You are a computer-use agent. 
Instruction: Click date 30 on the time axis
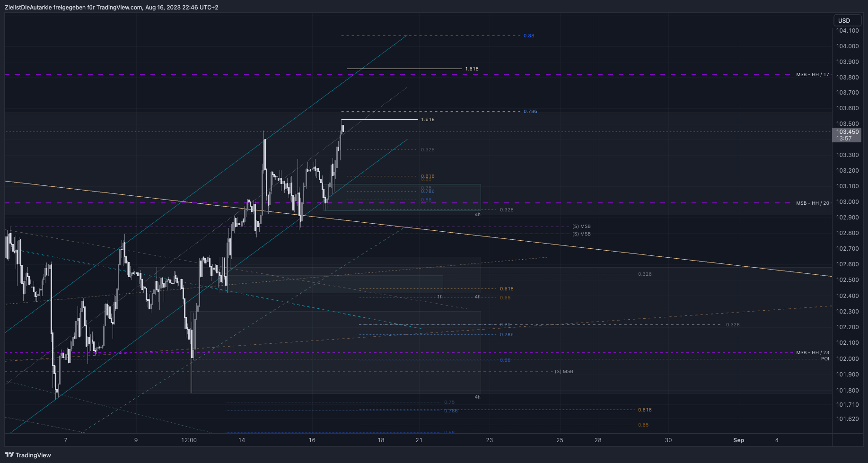pos(668,440)
